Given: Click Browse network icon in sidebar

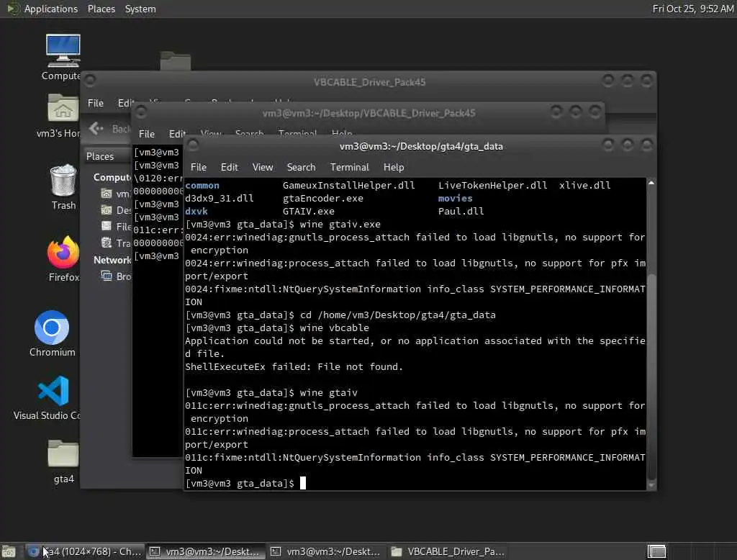Looking at the screenshot, I should click(107, 276).
